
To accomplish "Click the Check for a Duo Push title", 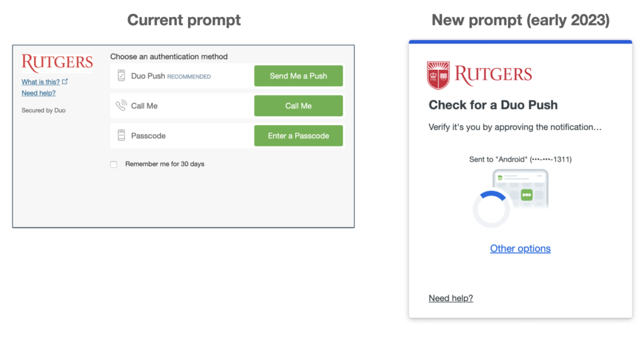I will point(493,105).
